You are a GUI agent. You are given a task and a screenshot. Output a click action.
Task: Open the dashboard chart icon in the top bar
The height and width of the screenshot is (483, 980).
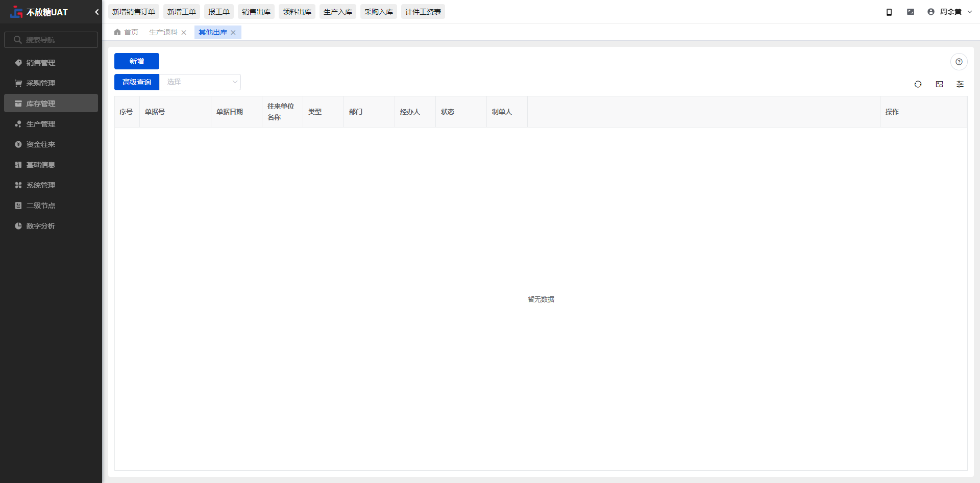click(x=911, y=12)
